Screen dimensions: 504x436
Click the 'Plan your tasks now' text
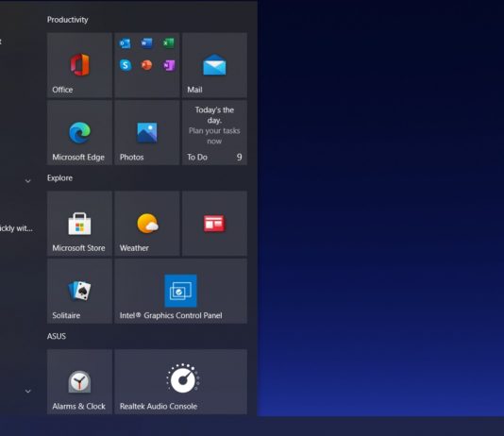click(214, 136)
